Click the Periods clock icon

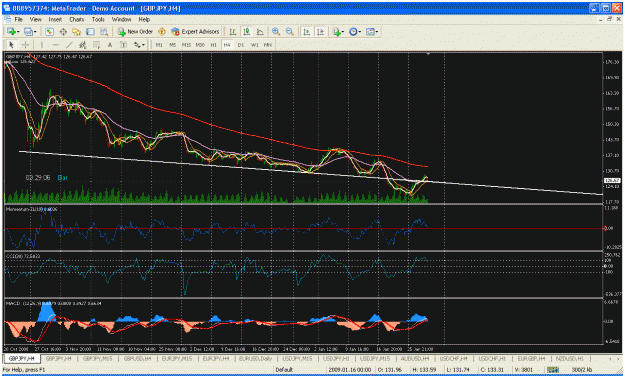pos(353,31)
